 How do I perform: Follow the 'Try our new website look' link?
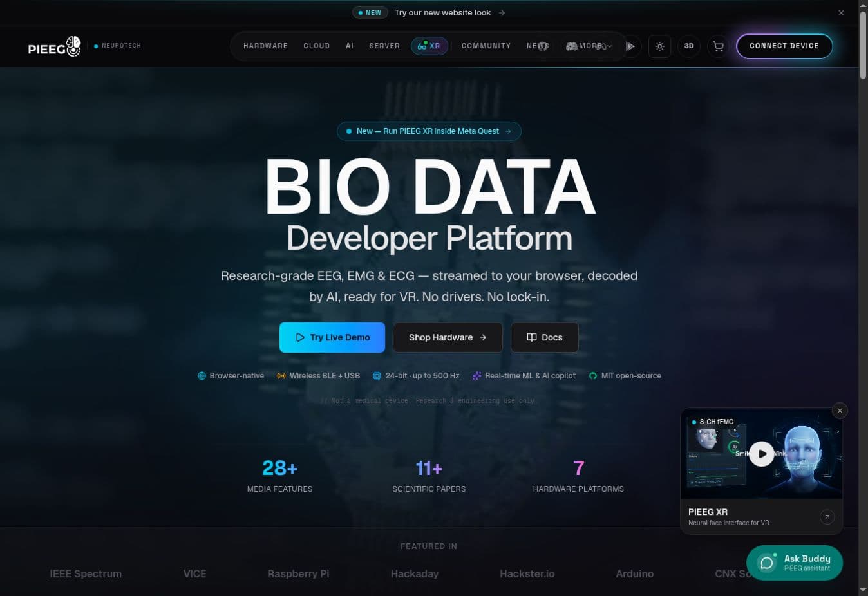pyautogui.click(x=449, y=13)
